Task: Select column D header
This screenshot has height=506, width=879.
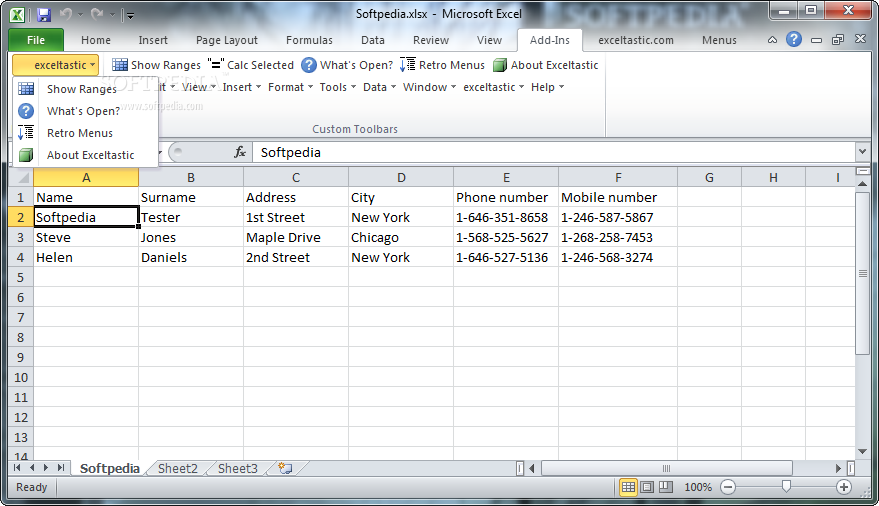Action: pyautogui.click(x=401, y=178)
